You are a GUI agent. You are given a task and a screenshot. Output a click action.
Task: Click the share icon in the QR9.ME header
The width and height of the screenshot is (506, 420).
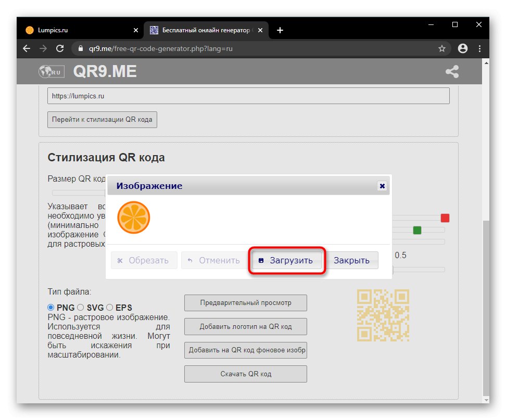(x=452, y=72)
